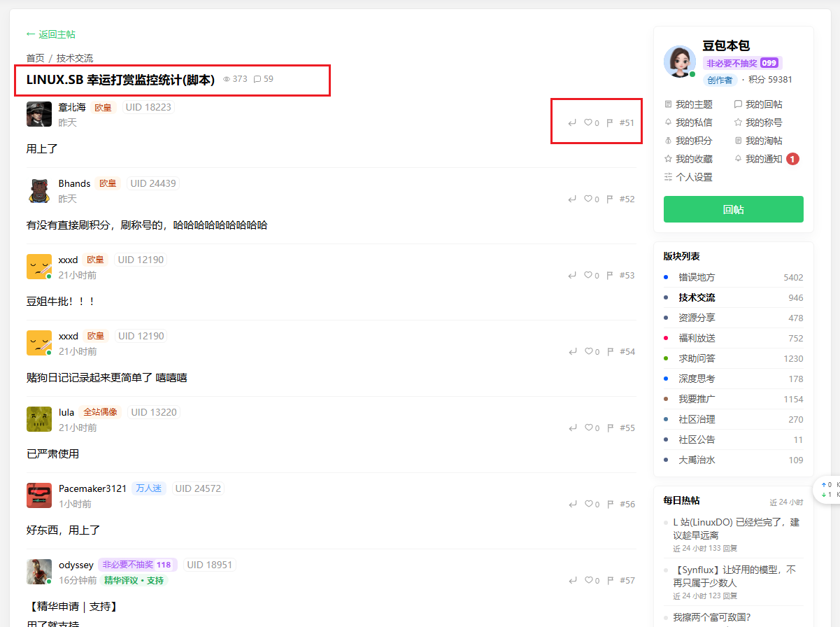This screenshot has height=627, width=840.
Task: Reply to Pacemaker3121's post #56 arrow
Action: click(572, 505)
